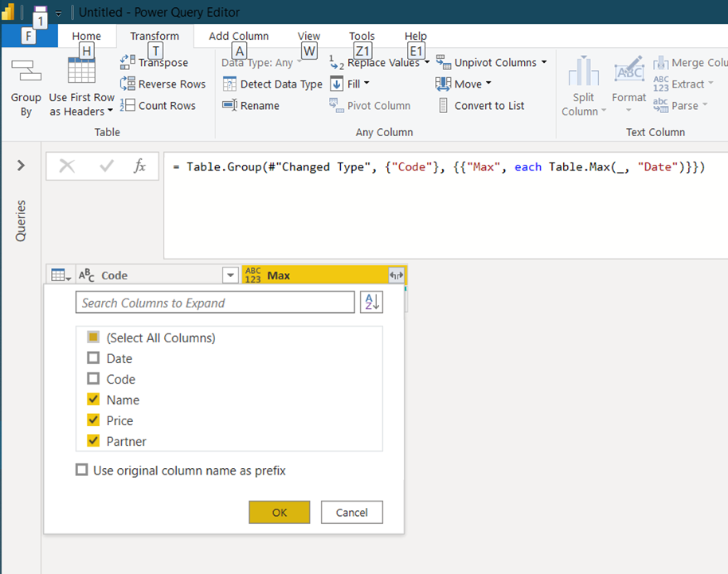
Task: Open the Replace Values dropdown arrow
Action: pyautogui.click(x=427, y=62)
